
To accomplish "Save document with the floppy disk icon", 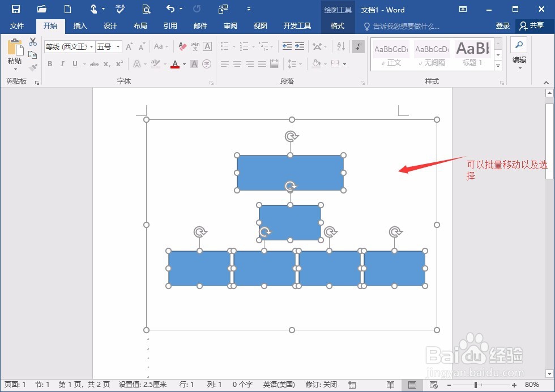I will click(x=16, y=9).
